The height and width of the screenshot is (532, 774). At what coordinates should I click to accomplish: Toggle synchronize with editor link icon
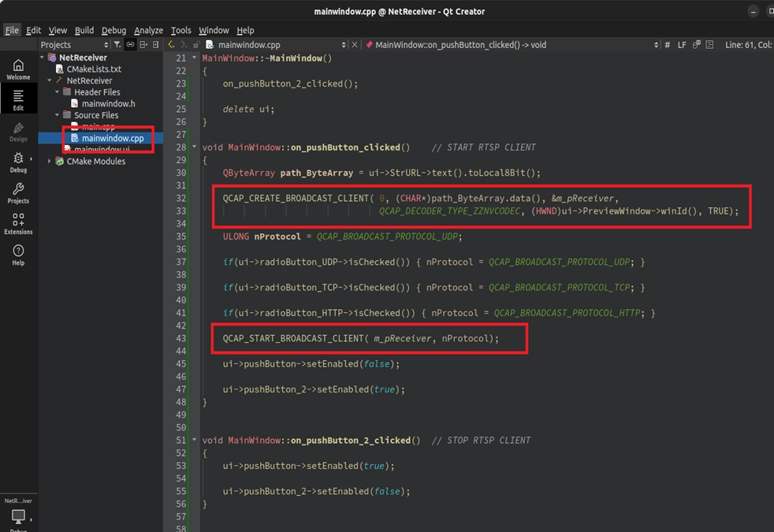[x=130, y=44]
